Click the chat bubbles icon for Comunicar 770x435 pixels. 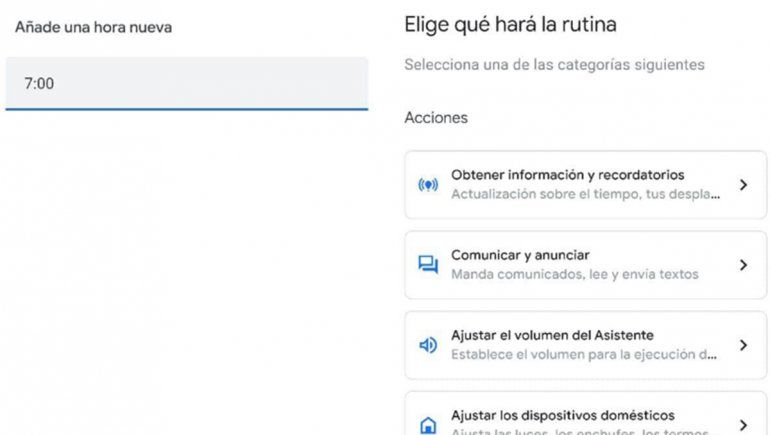(x=428, y=265)
